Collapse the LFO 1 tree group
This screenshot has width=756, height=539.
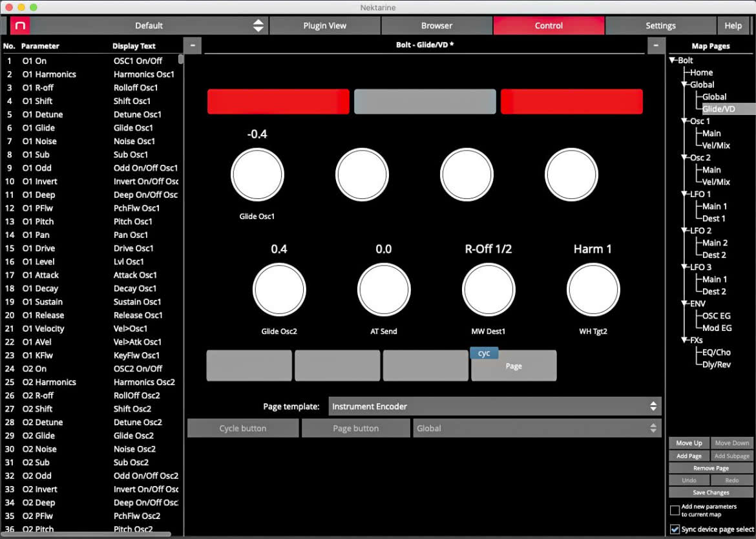point(684,194)
